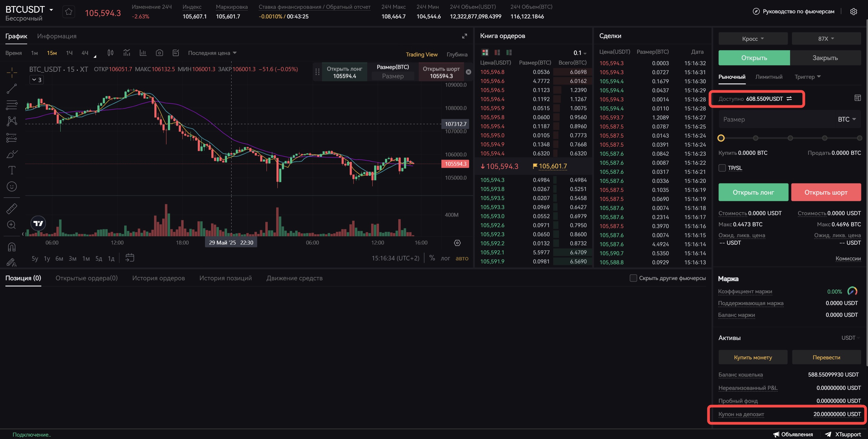Screen dimensions: 868x439
Task: Open the chart indicators menu
Action: 127,53
